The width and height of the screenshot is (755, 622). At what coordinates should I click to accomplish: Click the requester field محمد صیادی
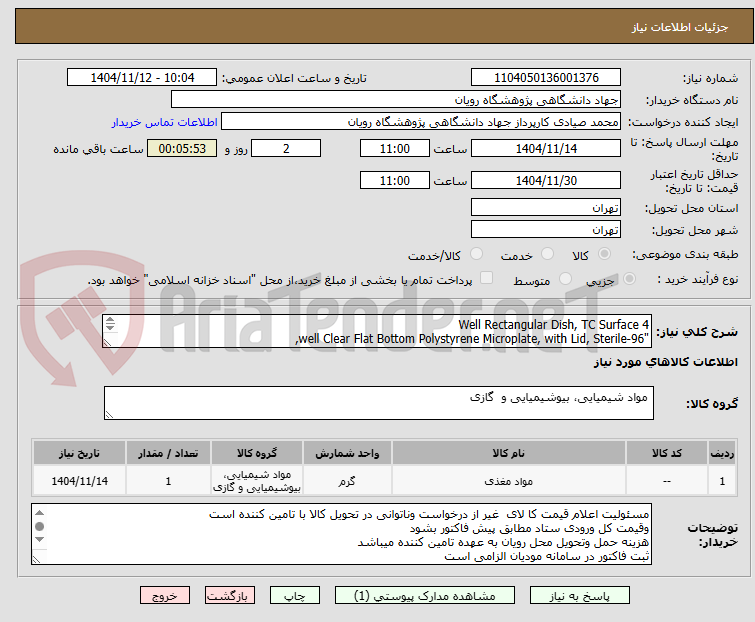tap(421, 122)
